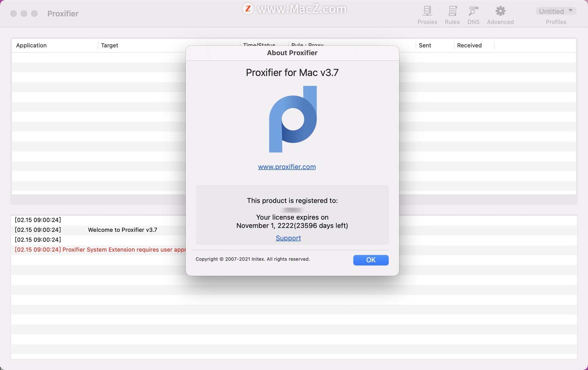This screenshot has height=370, width=588.
Task: Sort by Target column header
Action: click(110, 45)
